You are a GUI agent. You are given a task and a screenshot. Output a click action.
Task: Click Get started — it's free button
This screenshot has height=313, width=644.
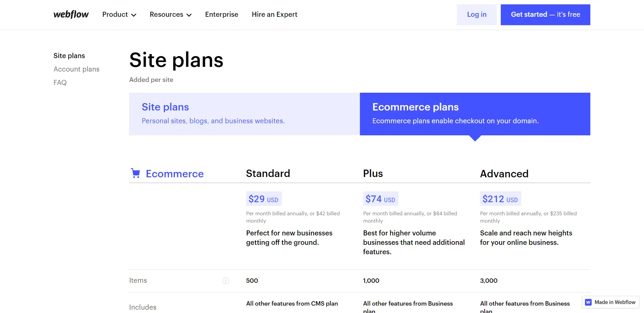click(545, 14)
